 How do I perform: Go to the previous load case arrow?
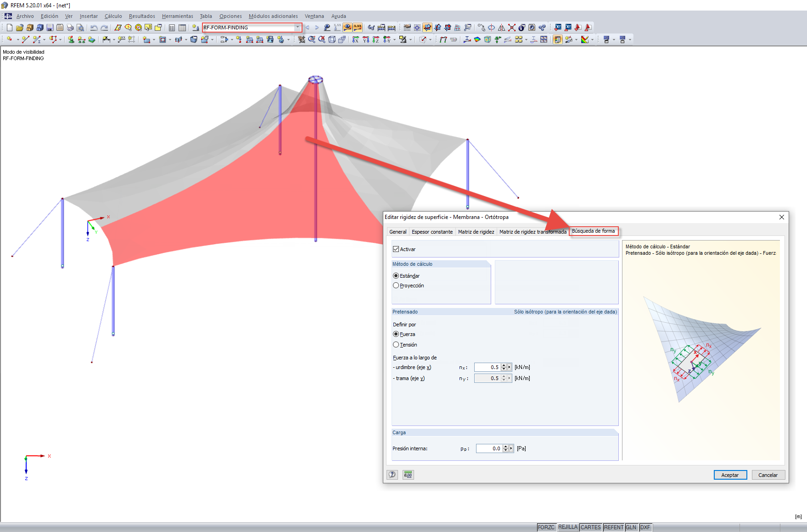click(x=307, y=28)
